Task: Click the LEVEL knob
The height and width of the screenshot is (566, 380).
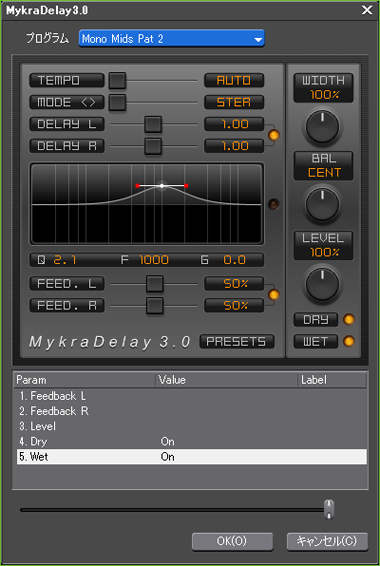Action: [x=323, y=285]
